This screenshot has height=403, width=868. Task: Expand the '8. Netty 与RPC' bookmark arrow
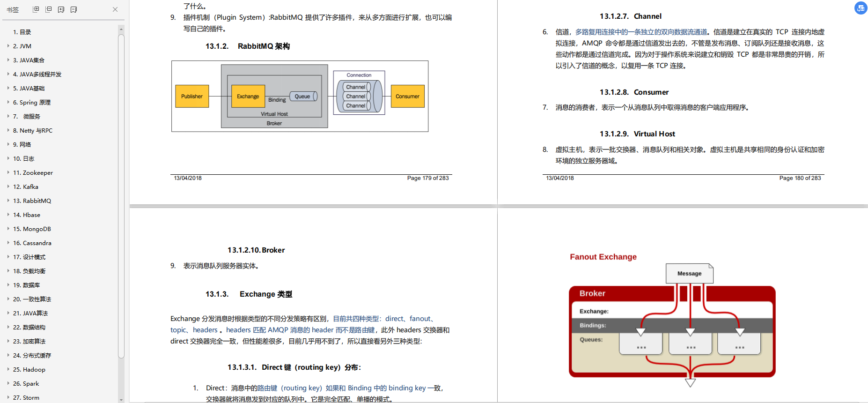point(8,130)
